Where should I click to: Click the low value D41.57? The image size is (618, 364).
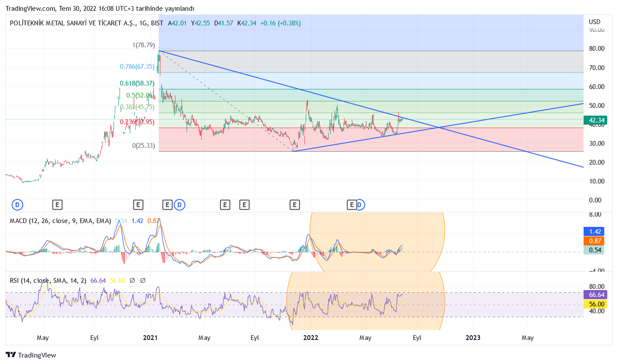[224, 23]
